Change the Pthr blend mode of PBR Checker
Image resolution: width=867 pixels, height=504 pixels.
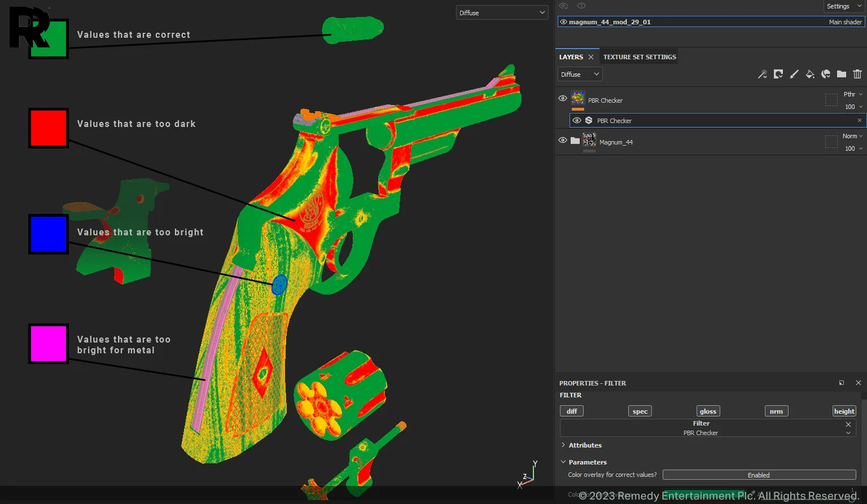point(853,94)
